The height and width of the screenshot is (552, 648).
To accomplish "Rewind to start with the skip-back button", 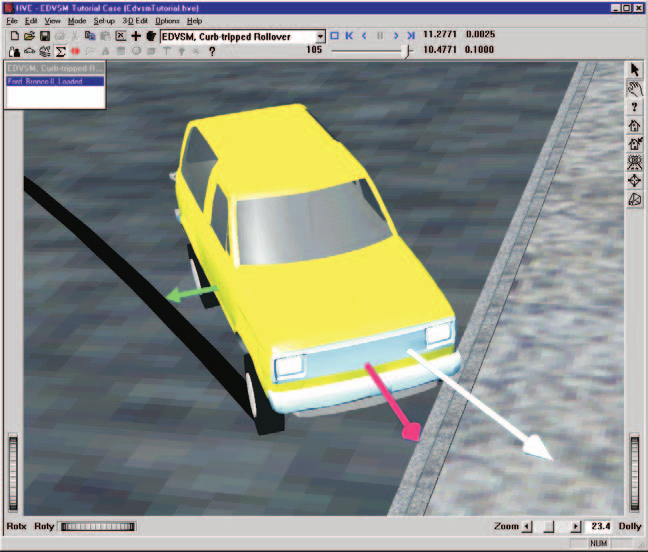I will point(349,36).
